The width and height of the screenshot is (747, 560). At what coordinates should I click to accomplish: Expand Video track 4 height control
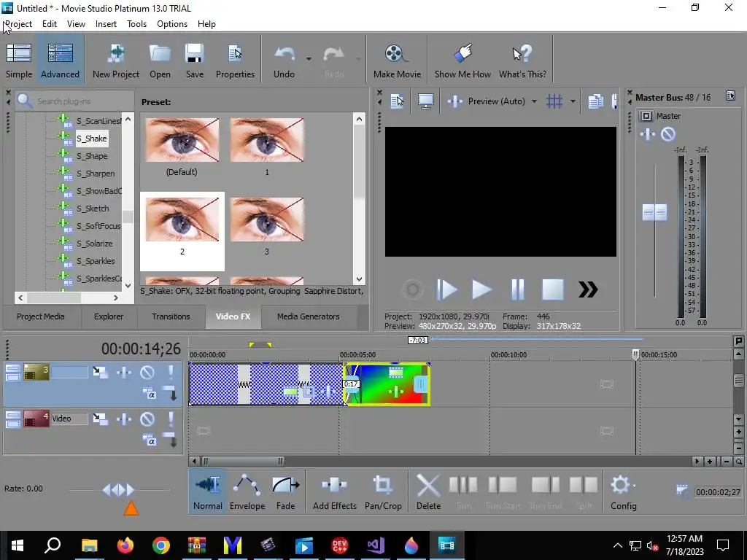tap(13, 419)
